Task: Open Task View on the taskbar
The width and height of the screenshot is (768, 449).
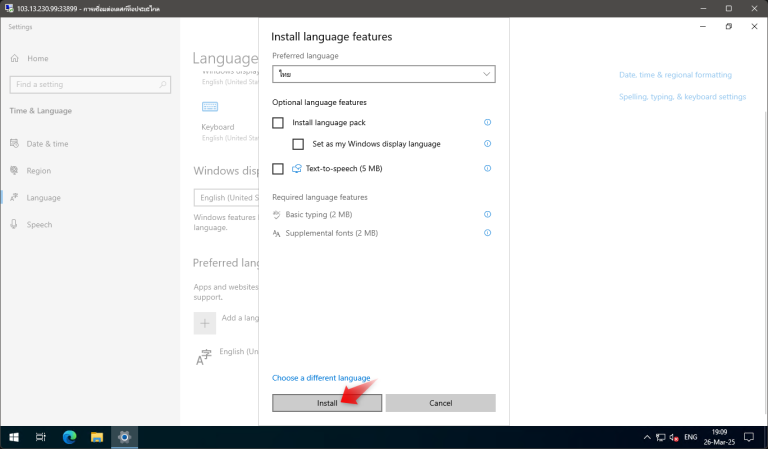Action: click(x=41, y=437)
